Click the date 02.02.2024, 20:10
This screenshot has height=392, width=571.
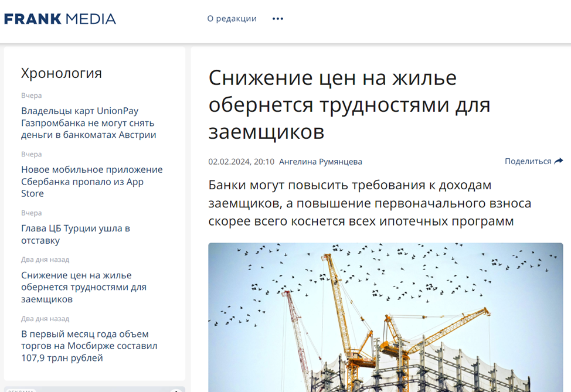coord(241,162)
